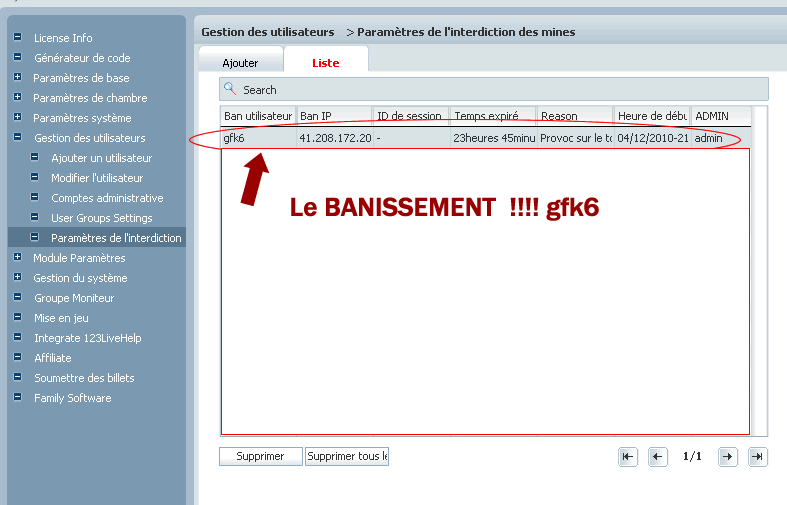The image size is (787, 505).
Task: Click the Search magnifier icon
Action: 230,89
